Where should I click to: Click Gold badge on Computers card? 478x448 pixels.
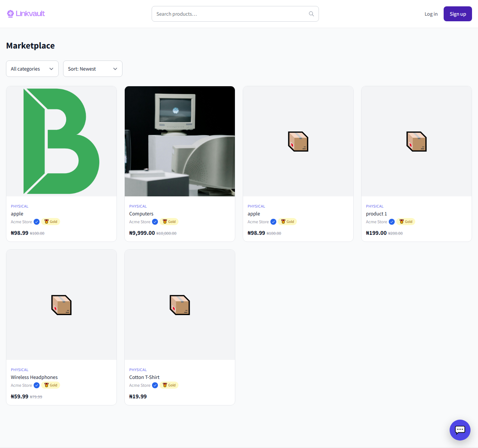pyautogui.click(x=169, y=222)
